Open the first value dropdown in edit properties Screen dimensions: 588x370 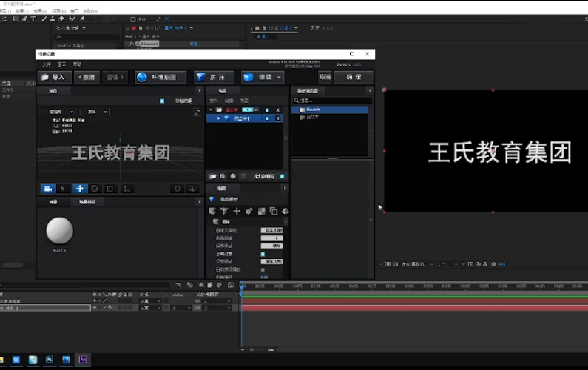(x=272, y=230)
